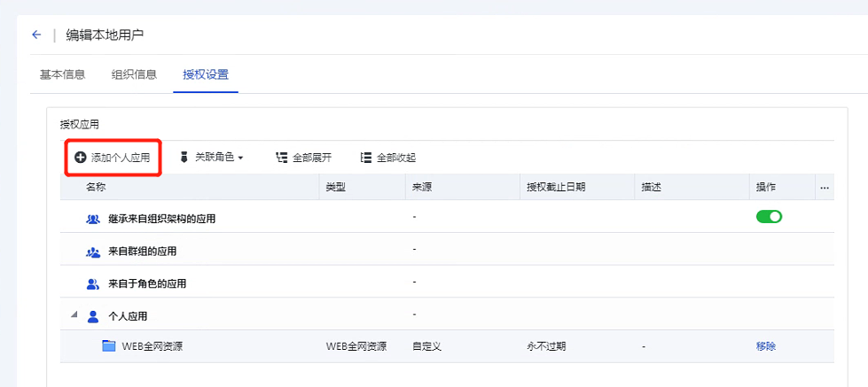Click the folder icon beside WEB全网资源
The width and height of the screenshot is (868, 387).
109,346
